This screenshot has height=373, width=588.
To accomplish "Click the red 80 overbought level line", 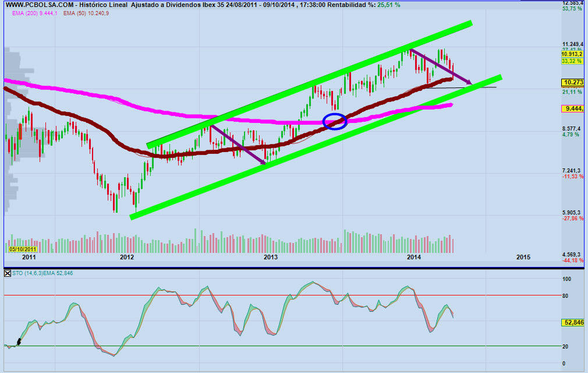I will point(291,295).
